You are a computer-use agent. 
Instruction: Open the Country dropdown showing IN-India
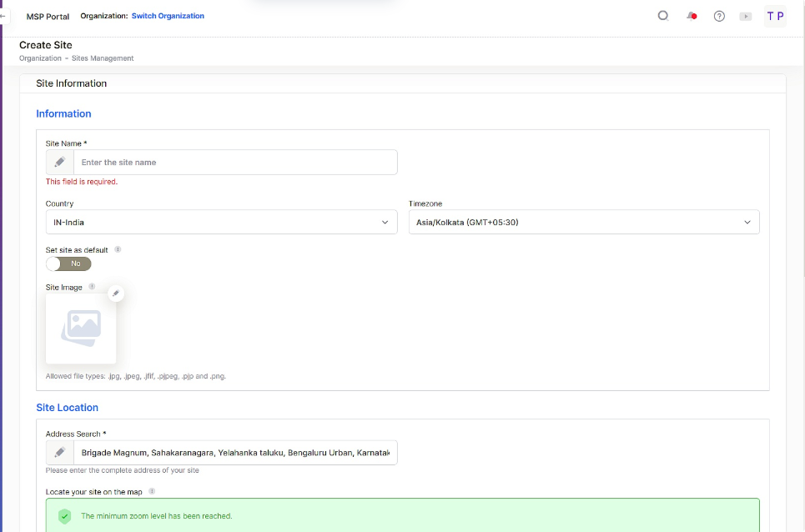coord(221,222)
